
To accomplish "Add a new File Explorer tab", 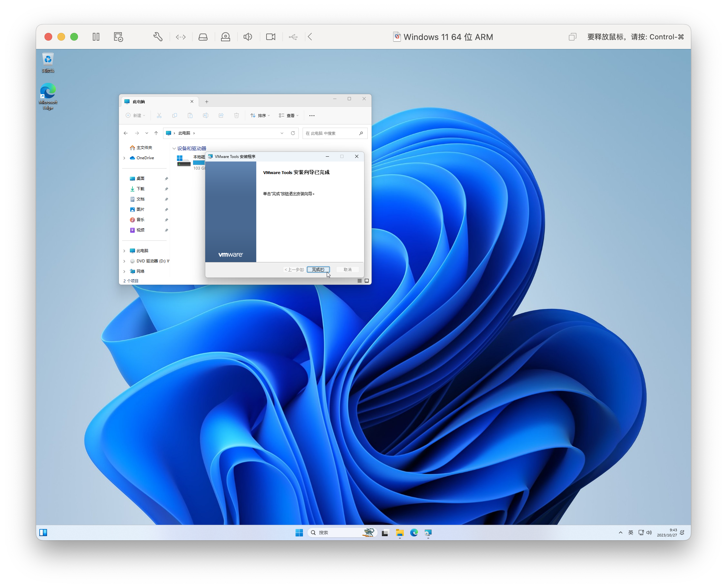I will pyautogui.click(x=207, y=102).
